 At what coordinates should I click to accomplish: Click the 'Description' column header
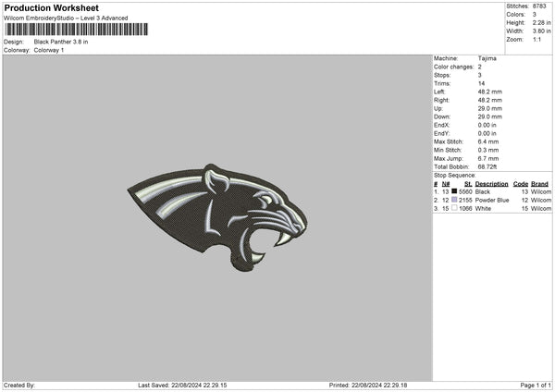[491, 184]
